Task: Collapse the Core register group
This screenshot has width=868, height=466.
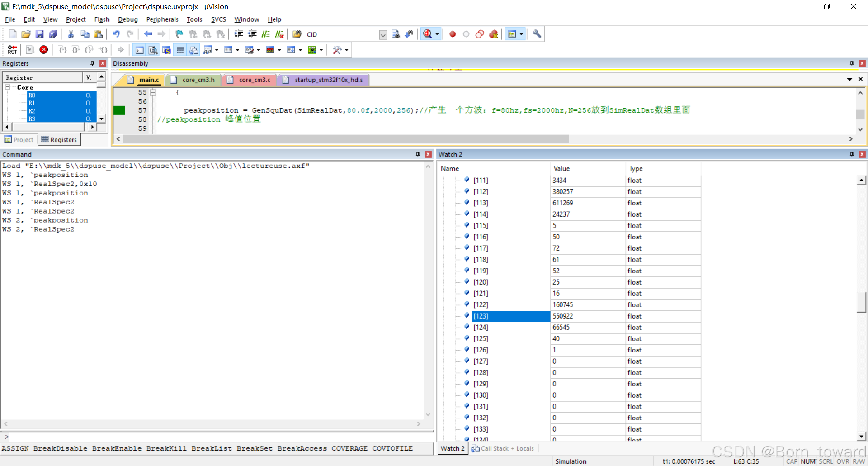Action: tap(8, 87)
